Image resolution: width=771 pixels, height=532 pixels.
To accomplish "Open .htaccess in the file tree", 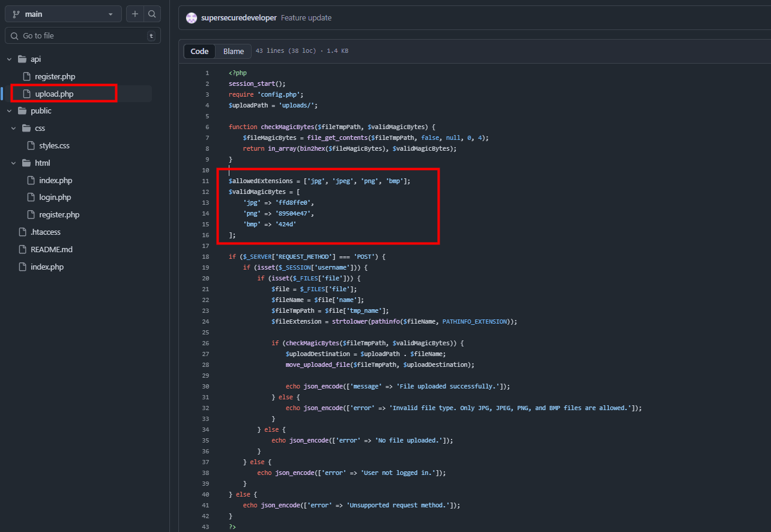I will tap(46, 232).
